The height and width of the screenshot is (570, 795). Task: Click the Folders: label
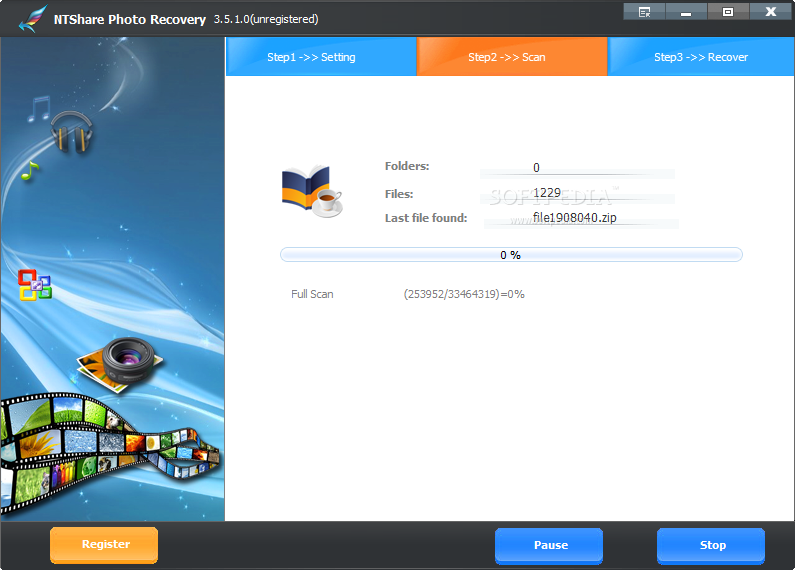coord(407,166)
